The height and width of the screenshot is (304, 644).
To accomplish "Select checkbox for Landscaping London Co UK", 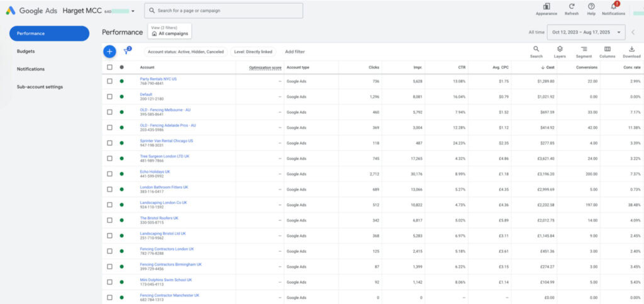I will click(x=109, y=205).
